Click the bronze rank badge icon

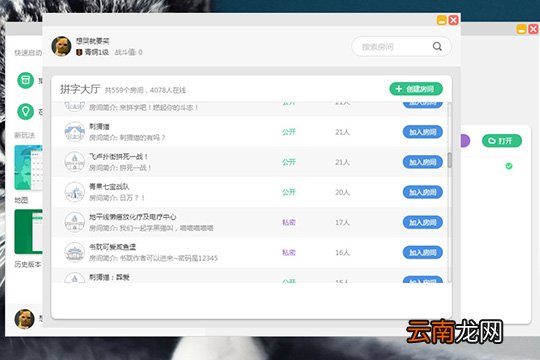(x=79, y=52)
